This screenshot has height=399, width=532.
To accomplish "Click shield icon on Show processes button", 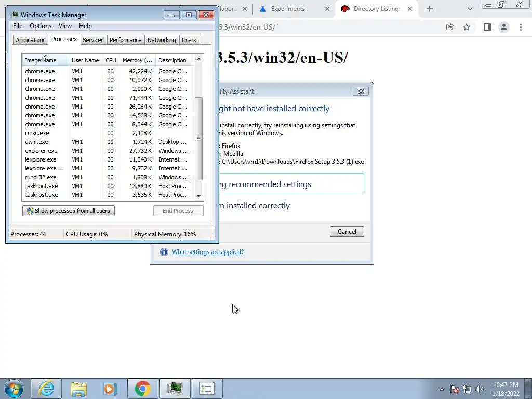I will pyautogui.click(x=30, y=211).
